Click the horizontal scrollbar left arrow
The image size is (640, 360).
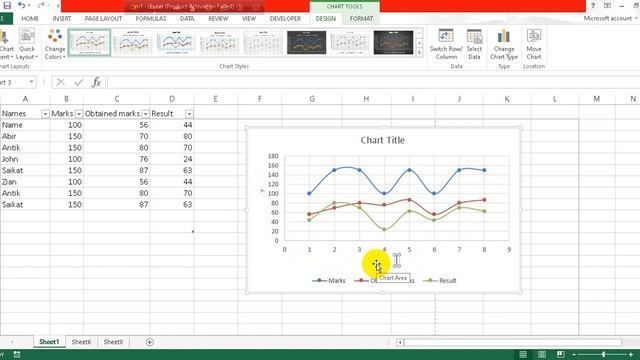tap(400, 342)
